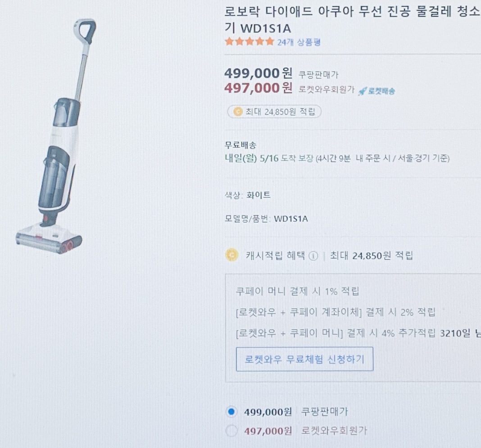Click the 색상: 화이트 color option

248,195
